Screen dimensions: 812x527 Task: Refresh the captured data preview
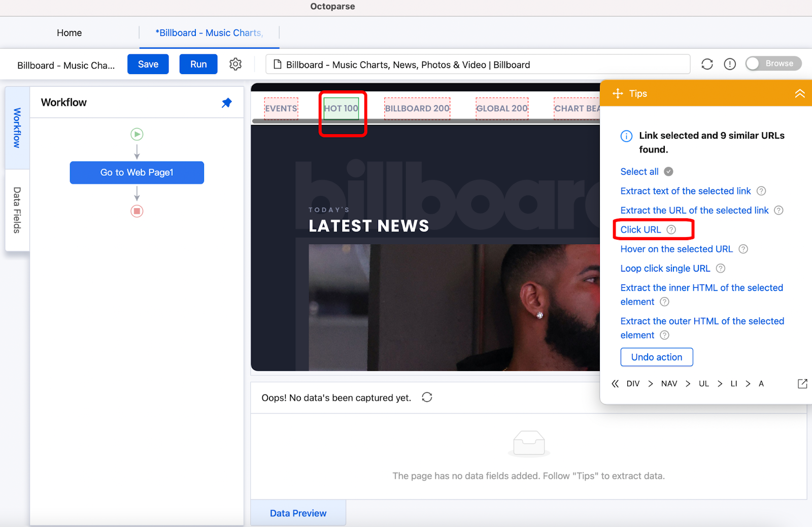click(427, 397)
